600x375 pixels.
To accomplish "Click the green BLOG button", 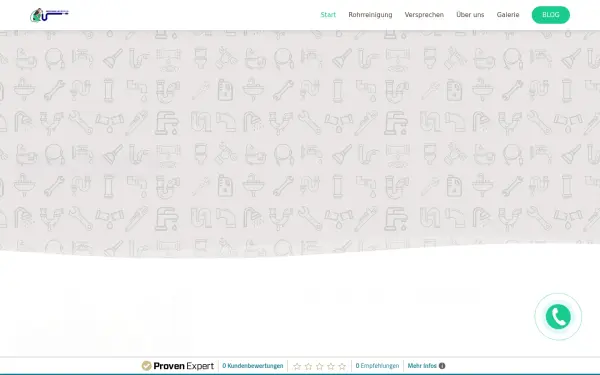I will tap(551, 15).
